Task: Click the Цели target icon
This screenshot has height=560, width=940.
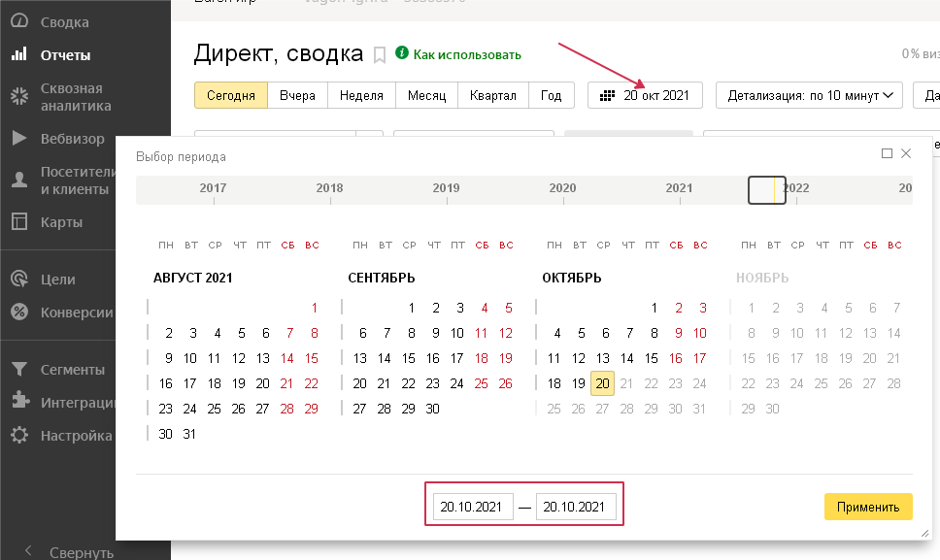Action: [x=18, y=280]
